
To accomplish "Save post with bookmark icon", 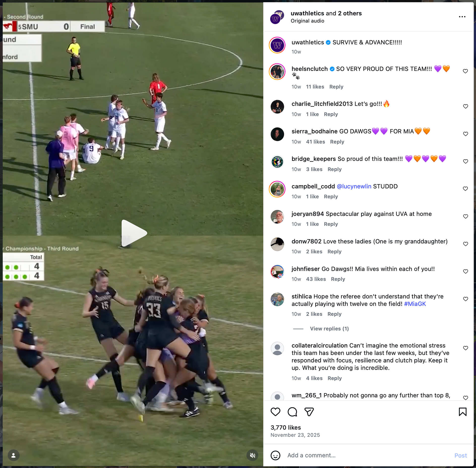I will (x=463, y=412).
